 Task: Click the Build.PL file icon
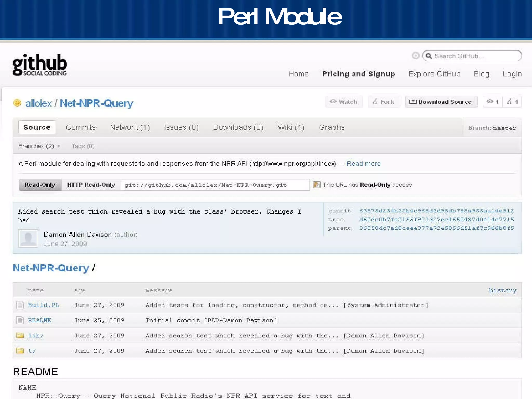point(20,305)
